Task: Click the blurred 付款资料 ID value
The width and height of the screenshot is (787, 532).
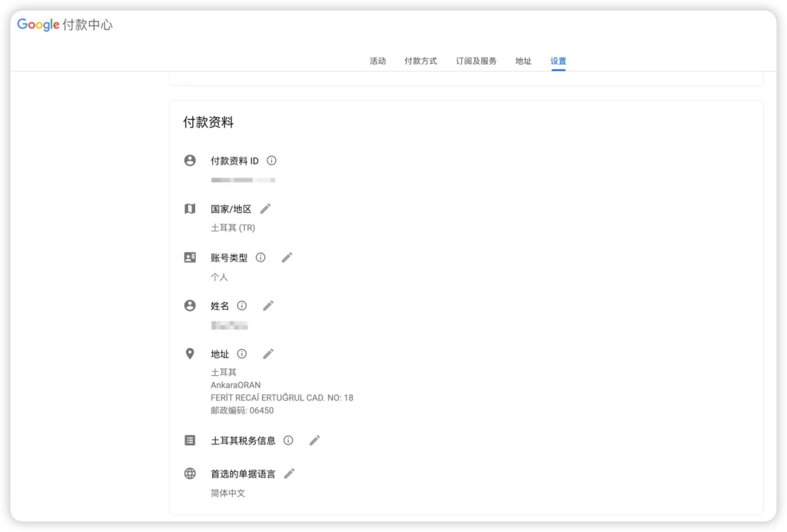Action: 243,180
